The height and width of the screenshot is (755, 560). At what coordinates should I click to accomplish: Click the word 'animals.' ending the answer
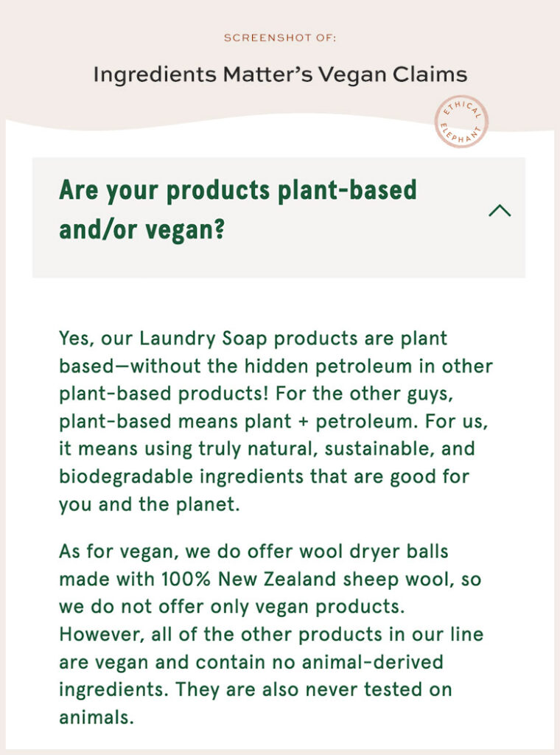pyautogui.click(x=97, y=717)
